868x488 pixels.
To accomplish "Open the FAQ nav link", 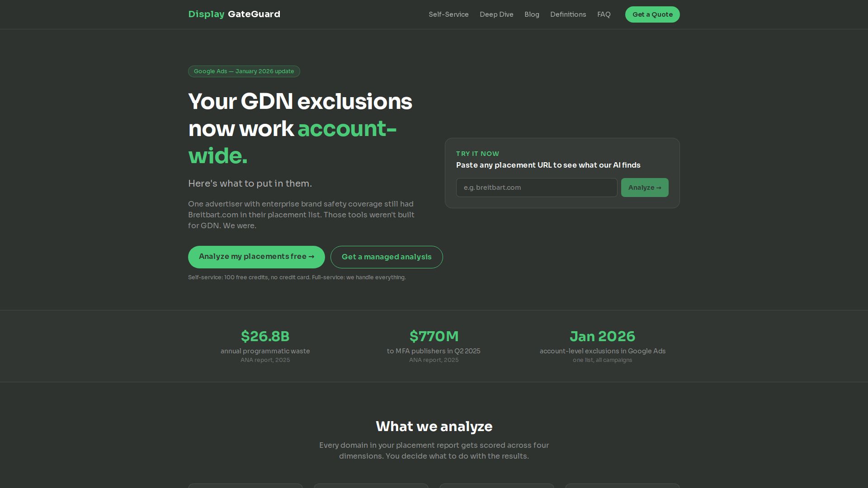I will point(604,14).
